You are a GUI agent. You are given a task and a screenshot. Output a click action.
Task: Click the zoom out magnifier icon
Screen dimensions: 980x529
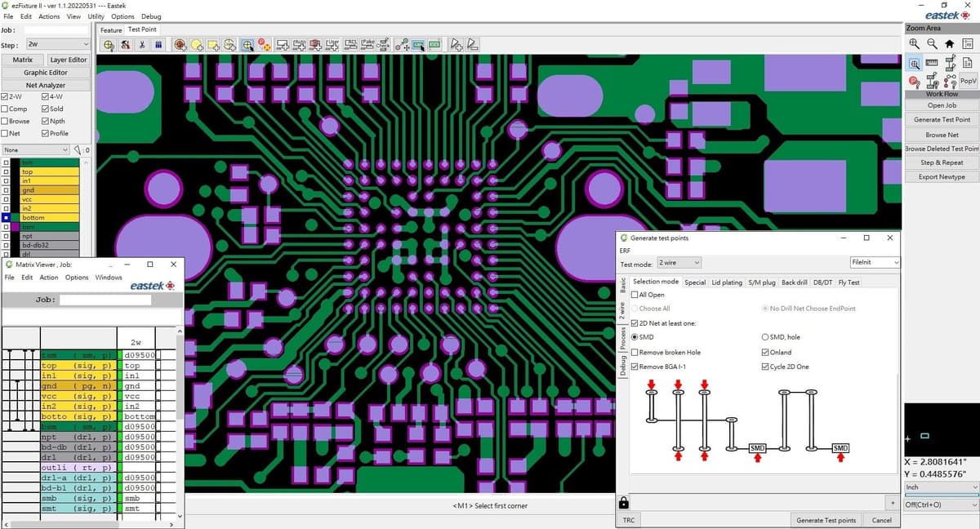click(x=931, y=44)
